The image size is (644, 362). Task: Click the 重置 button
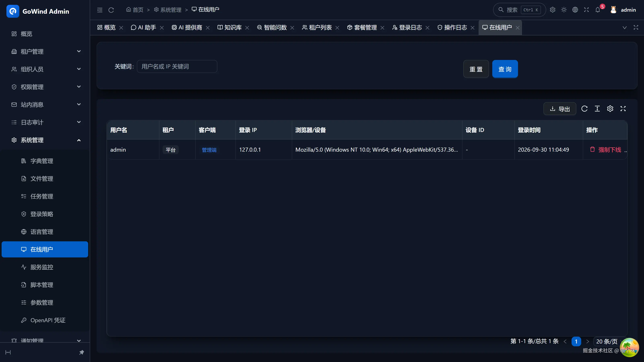[x=476, y=69]
